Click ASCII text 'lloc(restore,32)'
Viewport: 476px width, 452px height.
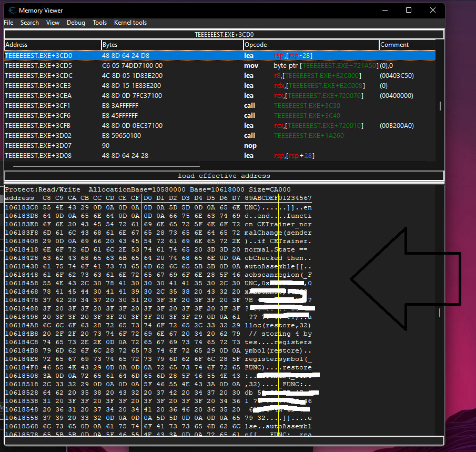(278, 325)
